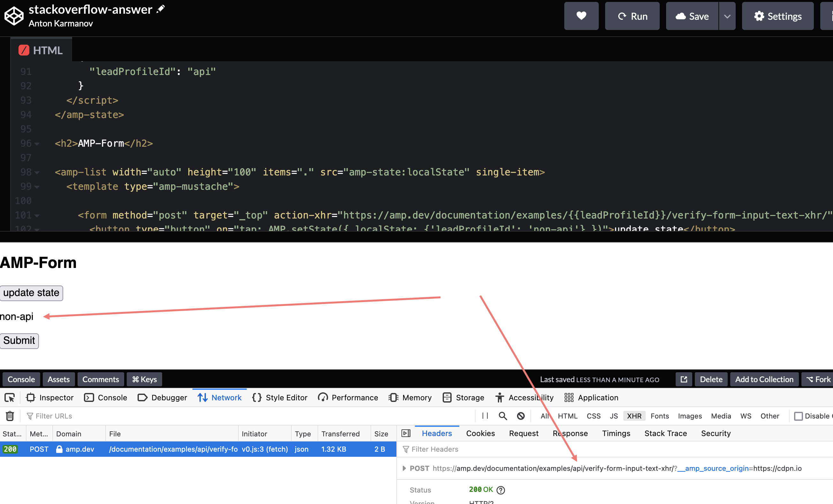Image resolution: width=833 pixels, height=504 pixels.
Task: Click the heart icon to like the pen
Action: click(x=581, y=16)
